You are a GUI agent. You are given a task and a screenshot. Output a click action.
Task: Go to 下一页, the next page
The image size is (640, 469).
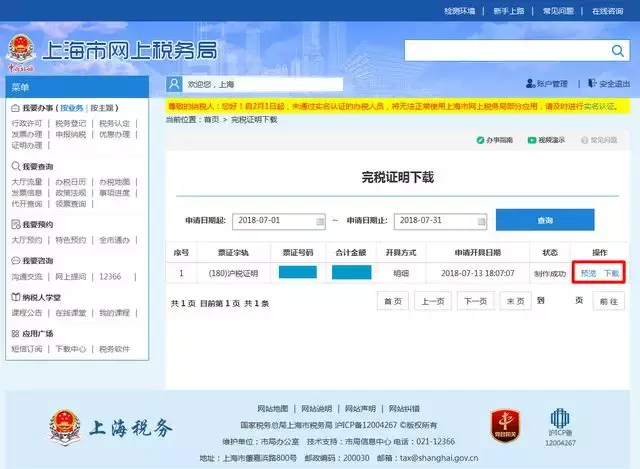tap(476, 301)
